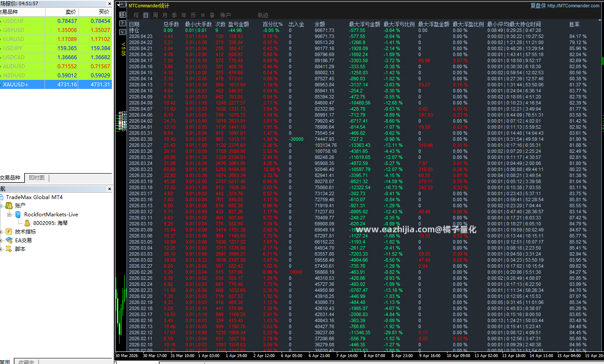Click the -30000 withdrawal value

296,139
